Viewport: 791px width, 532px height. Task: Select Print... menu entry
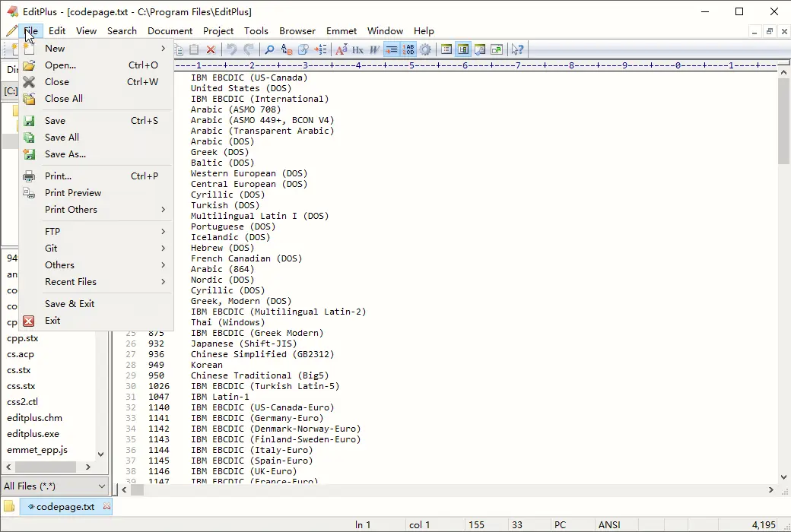tap(97, 176)
